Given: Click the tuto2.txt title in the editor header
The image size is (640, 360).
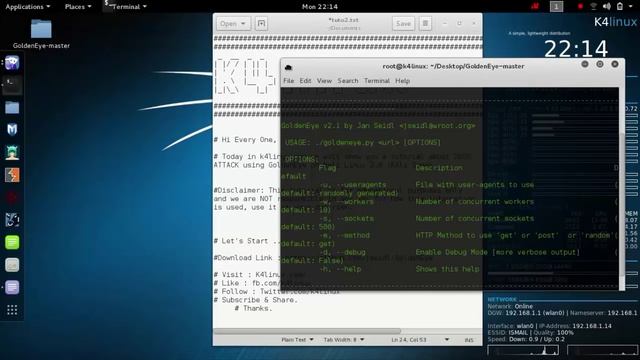Looking at the screenshot, I should click(x=344, y=20).
